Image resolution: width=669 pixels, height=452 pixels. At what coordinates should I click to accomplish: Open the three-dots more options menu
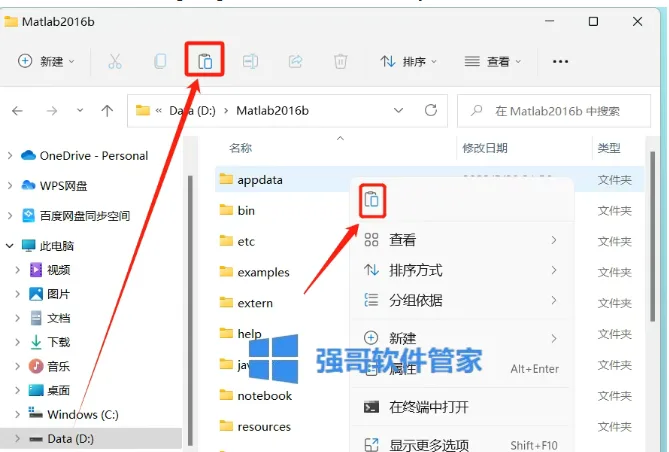click(560, 61)
